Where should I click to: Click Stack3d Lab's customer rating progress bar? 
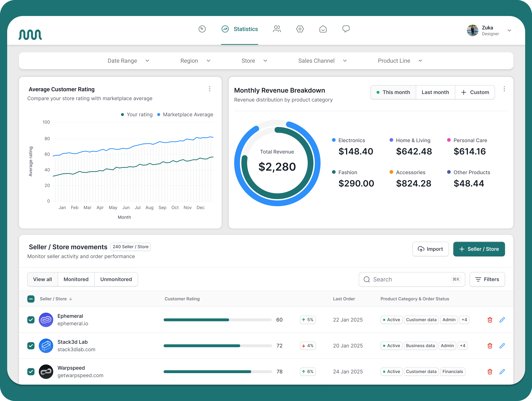(218, 346)
